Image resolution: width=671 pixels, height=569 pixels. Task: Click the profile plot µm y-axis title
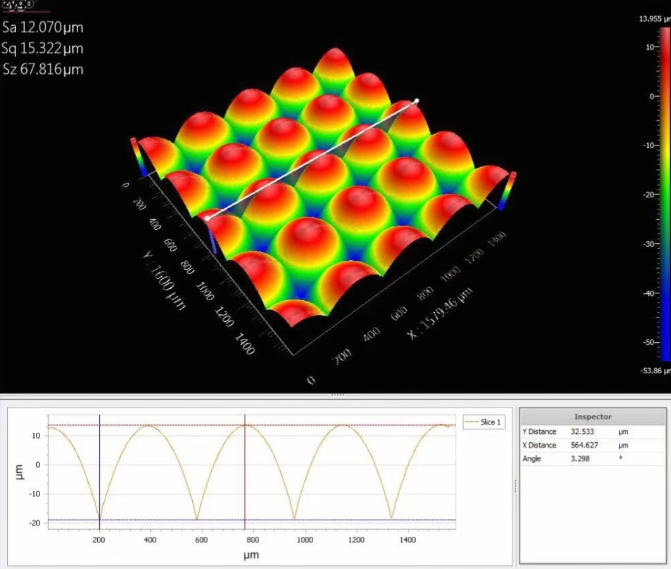(x=19, y=472)
